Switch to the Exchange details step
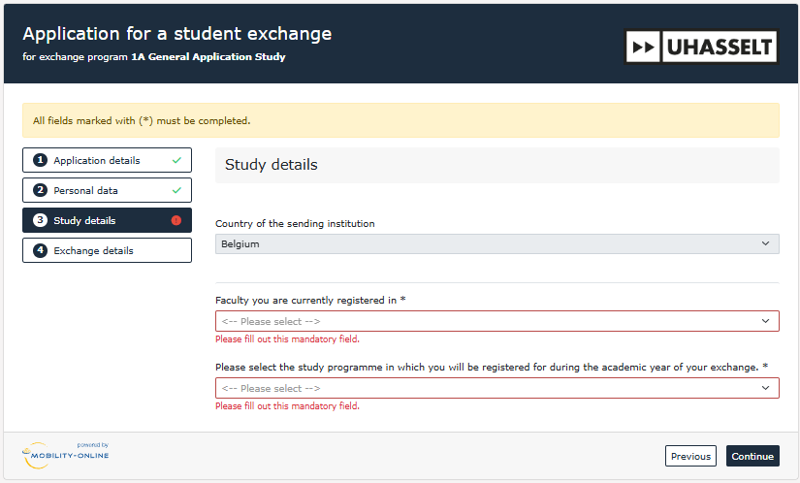800x483 pixels. [93, 250]
